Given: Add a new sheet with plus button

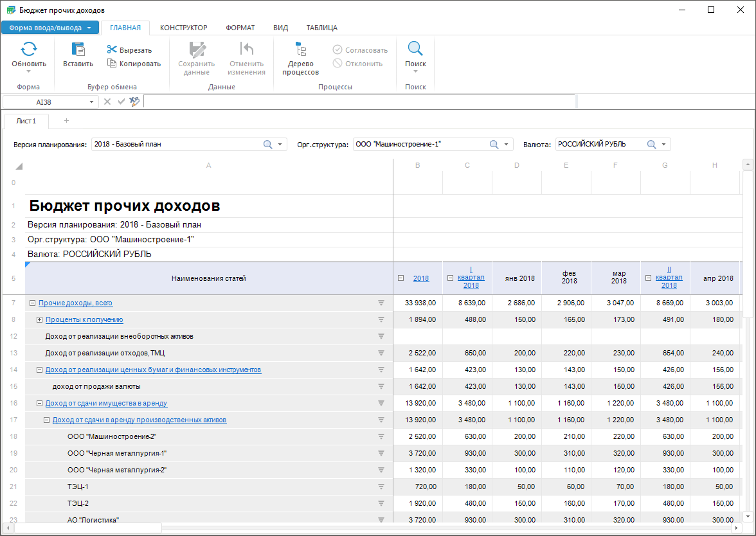Looking at the screenshot, I should [x=66, y=121].
